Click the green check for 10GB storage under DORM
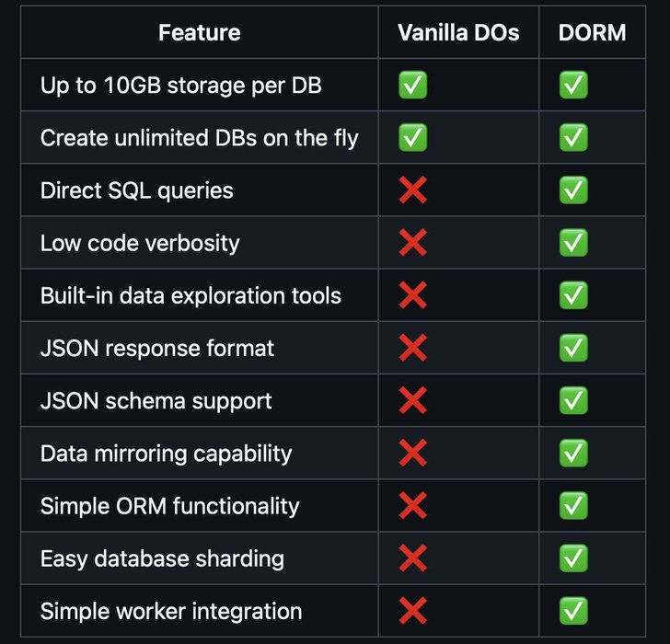 (x=573, y=85)
